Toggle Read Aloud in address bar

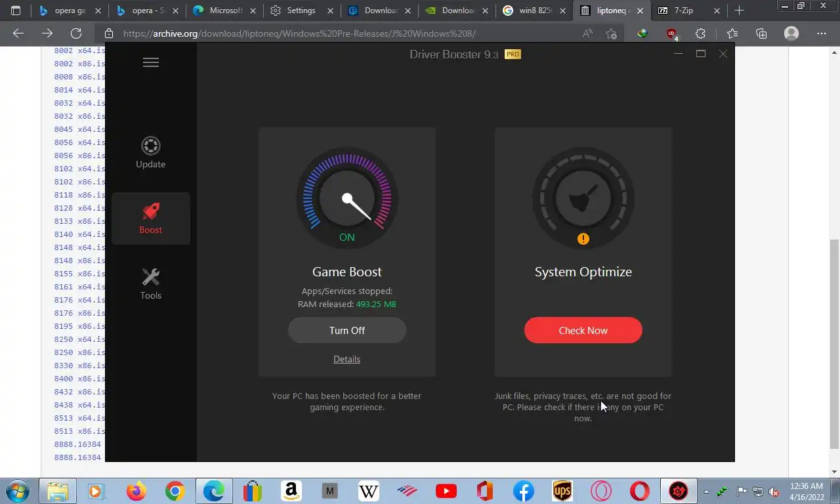click(587, 33)
